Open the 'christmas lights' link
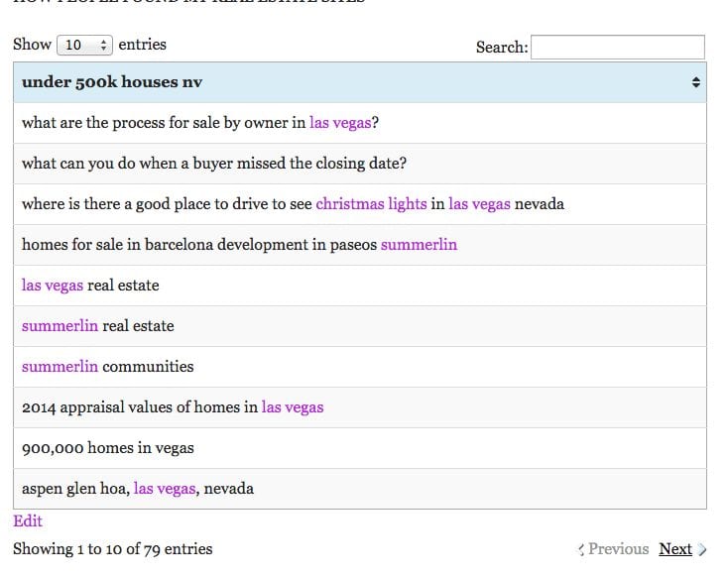 coord(371,204)
